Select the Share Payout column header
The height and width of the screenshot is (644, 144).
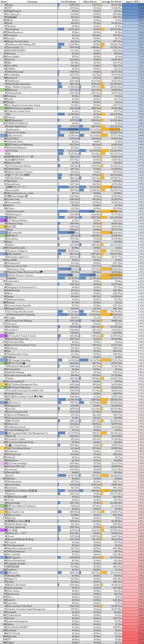point(90,2)
